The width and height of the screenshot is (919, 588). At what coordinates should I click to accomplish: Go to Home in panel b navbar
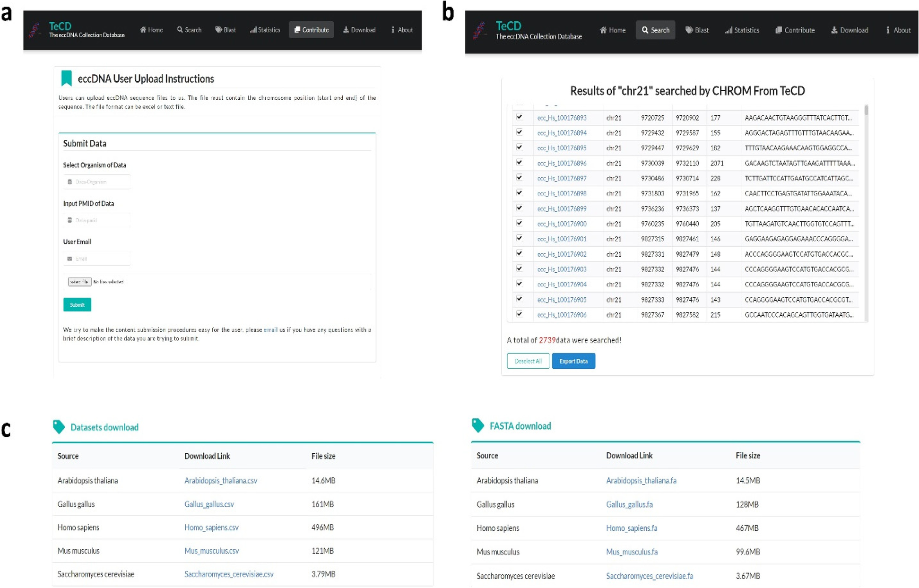pos(613,30)
